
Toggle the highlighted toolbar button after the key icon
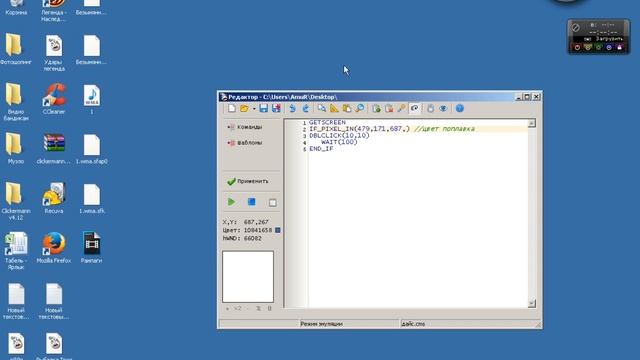coord(414,109)
